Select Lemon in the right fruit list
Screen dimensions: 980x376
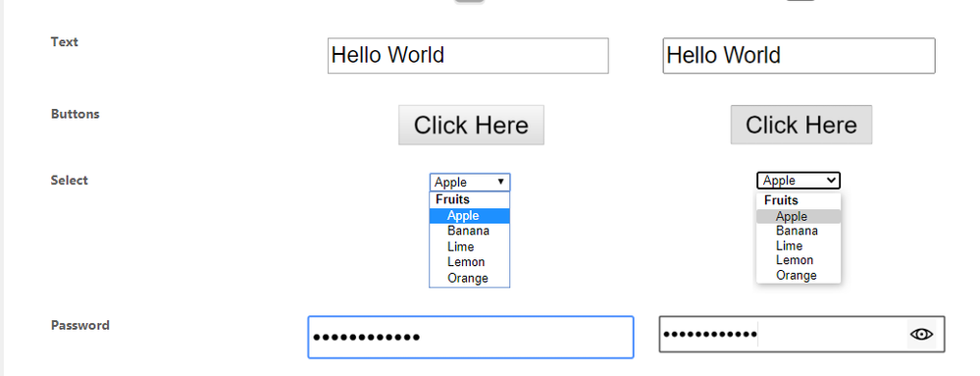pos(799,260)
